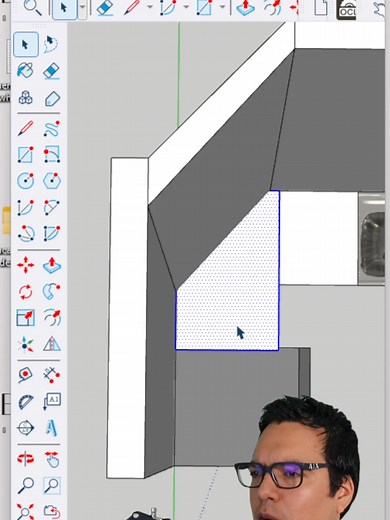Choose the Dimensions tool
The image size is (390, 520).
[52, 375]
